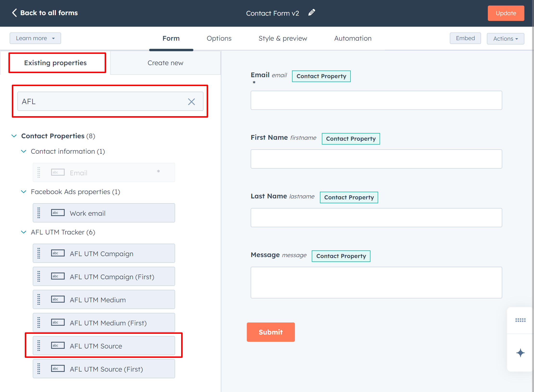The height and width of the screenshot is (392, 534).
Task: Select Work email property
Action: point(104,213)
